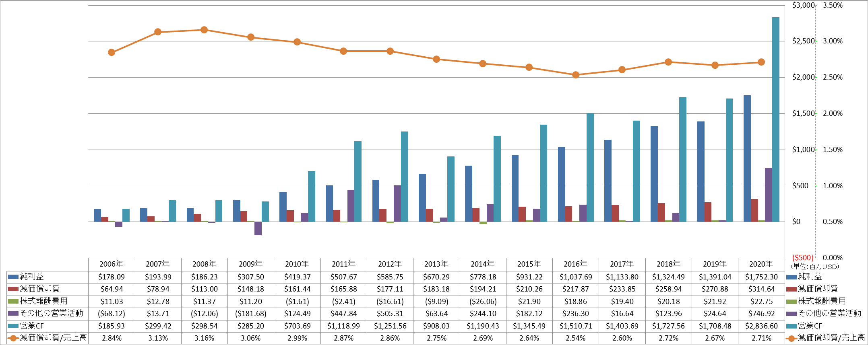Select the 純利益 legend entry on the right
868x345 pixels.
click(x=804, y=277)
